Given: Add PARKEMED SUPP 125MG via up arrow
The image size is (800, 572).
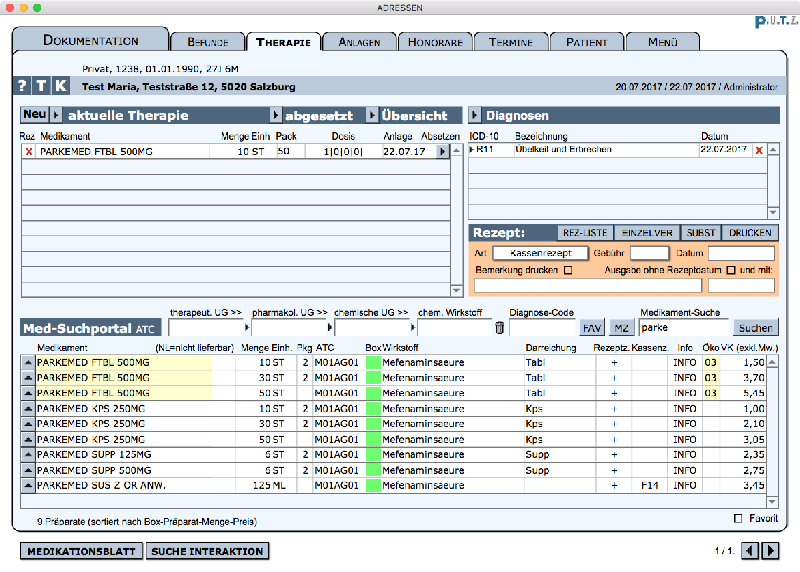Looking at the screenshot, I should click(x=28, y=454).
